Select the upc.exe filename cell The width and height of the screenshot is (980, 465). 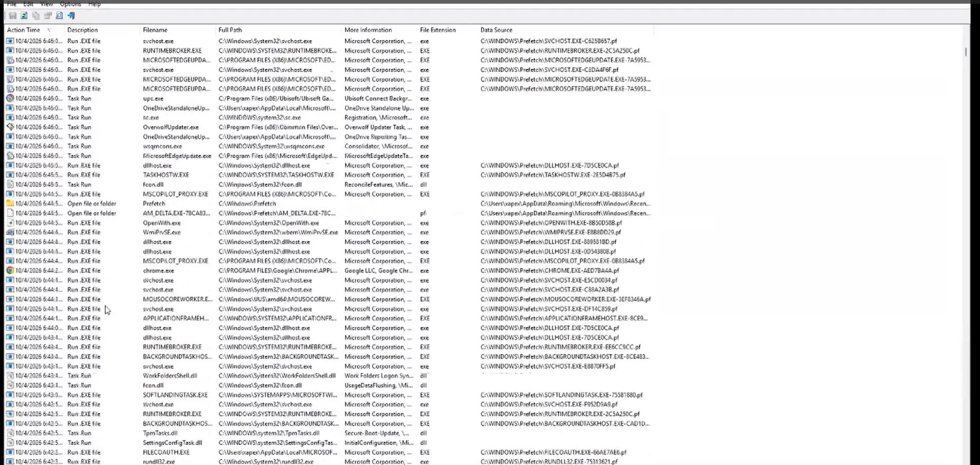(153, 99)
